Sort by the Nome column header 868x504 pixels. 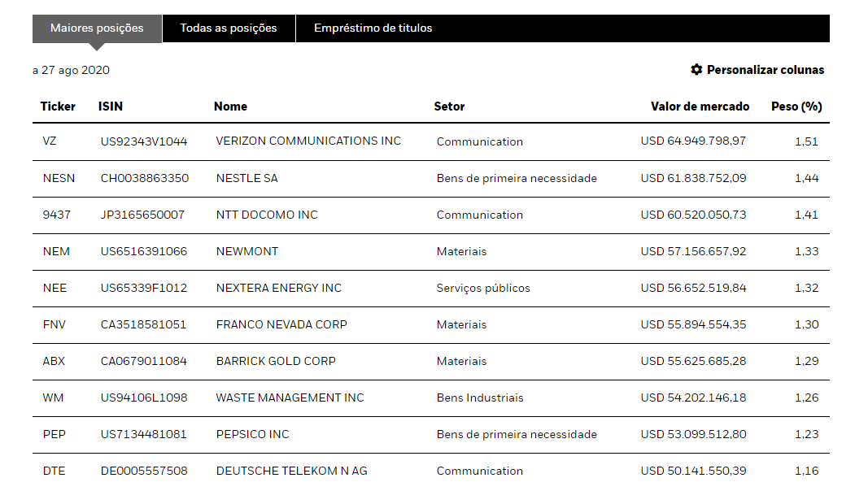[x=230, y=106]
